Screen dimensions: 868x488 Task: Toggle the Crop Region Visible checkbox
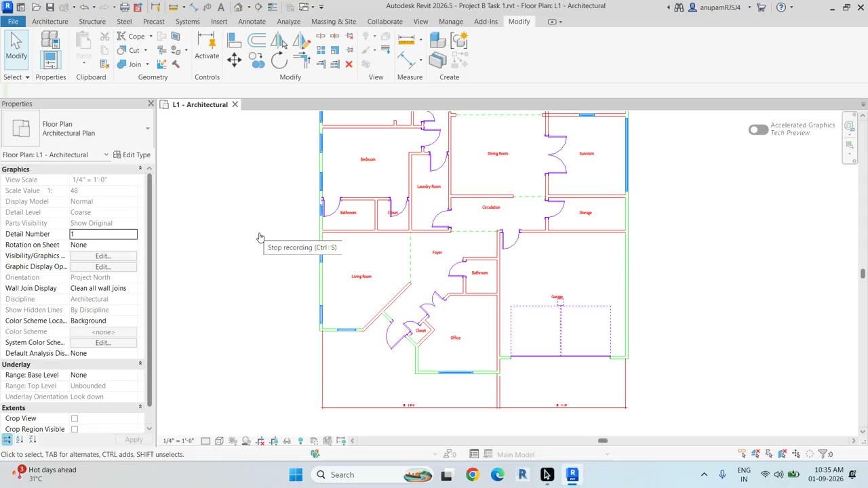pyautogui.click(x=75, y=430)
